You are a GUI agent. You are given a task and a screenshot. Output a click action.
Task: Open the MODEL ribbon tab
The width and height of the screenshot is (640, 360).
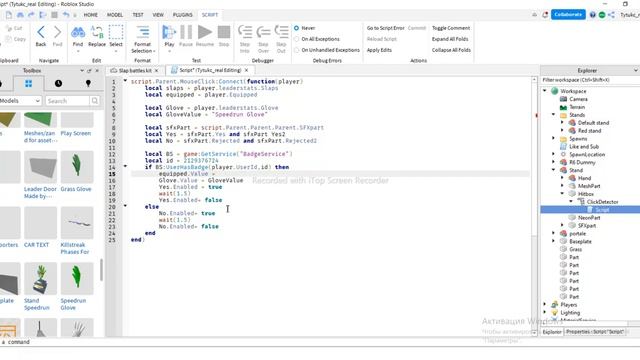pos(115,15)
